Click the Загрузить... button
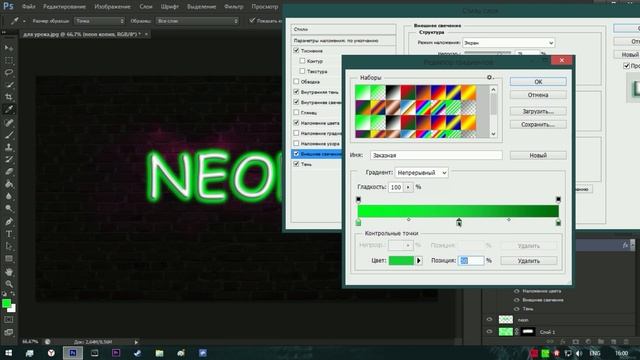This screenshot has width=640, height=360. click(538, 111)
